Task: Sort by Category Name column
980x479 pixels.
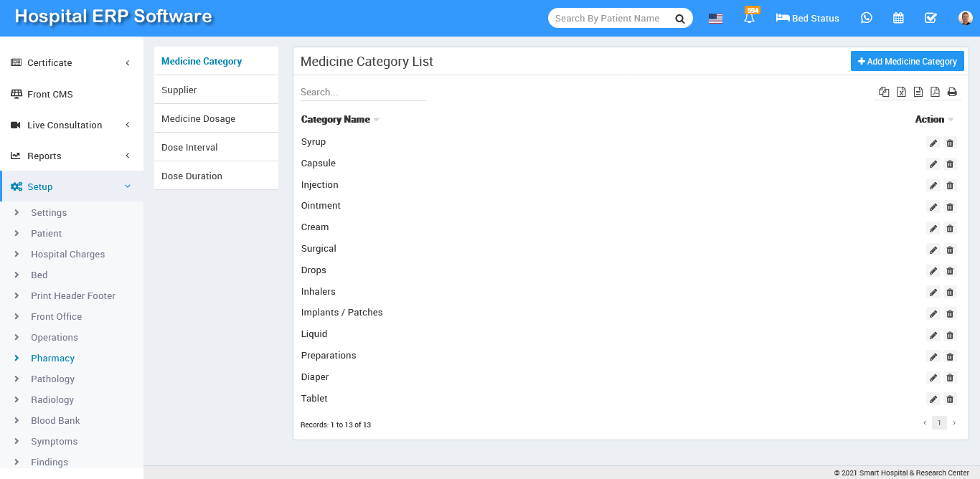Action: 340,120
